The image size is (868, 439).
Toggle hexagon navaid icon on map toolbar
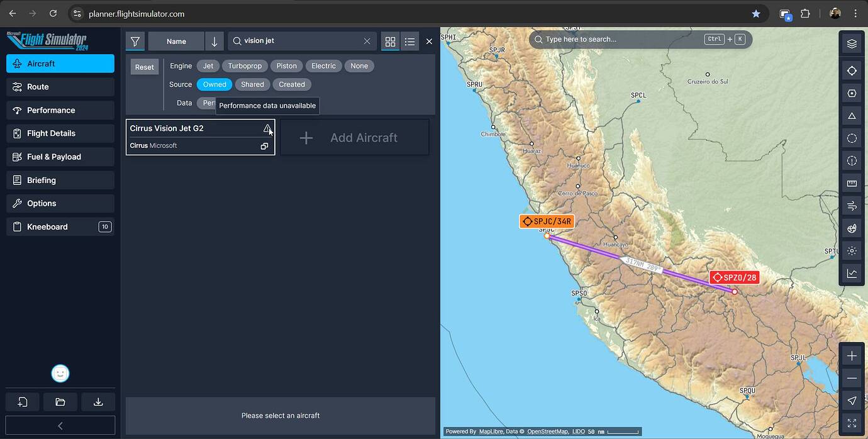click(852, 93)
